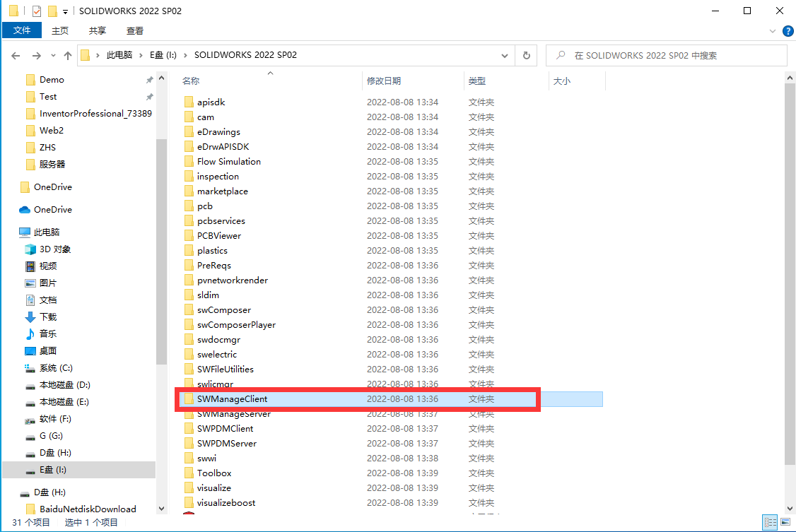This screenshot has width=796, height=532.
Task: Go up one folder level
Action: (x=68, y=56)
